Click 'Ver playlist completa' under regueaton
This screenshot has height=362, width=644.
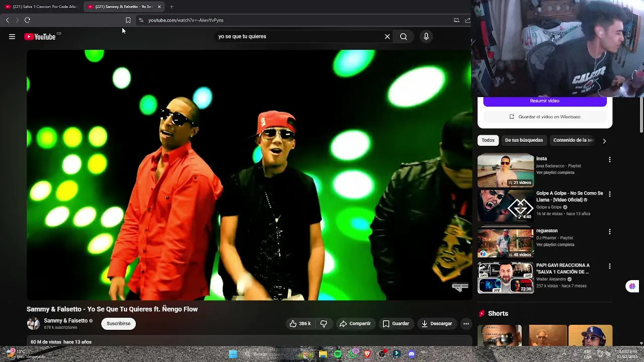(555, 245)
